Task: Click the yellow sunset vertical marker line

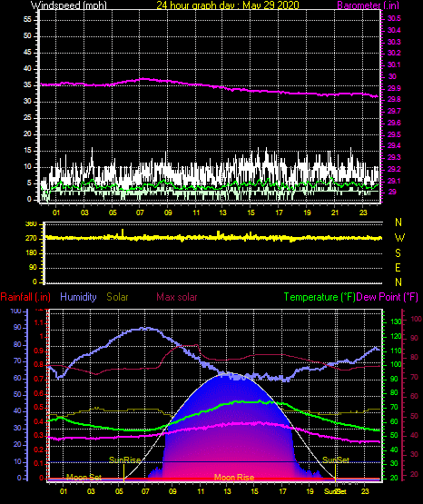Action: point(335,472)
